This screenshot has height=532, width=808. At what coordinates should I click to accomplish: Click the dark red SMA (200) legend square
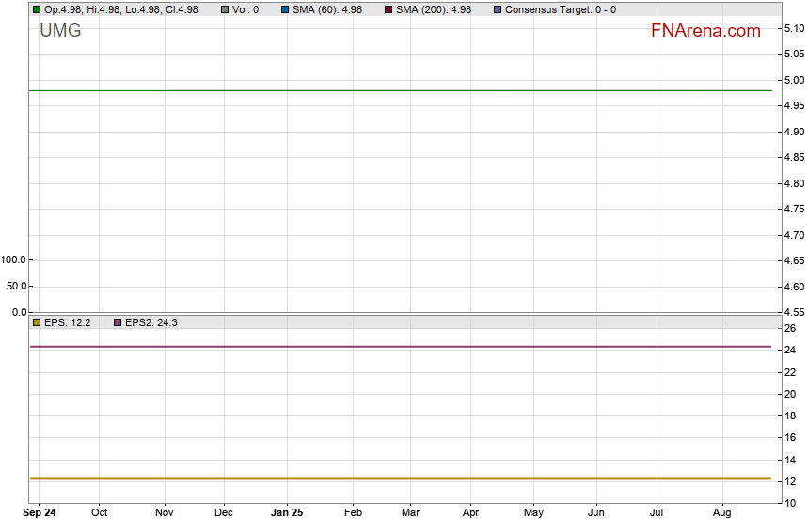coord(388,9)
